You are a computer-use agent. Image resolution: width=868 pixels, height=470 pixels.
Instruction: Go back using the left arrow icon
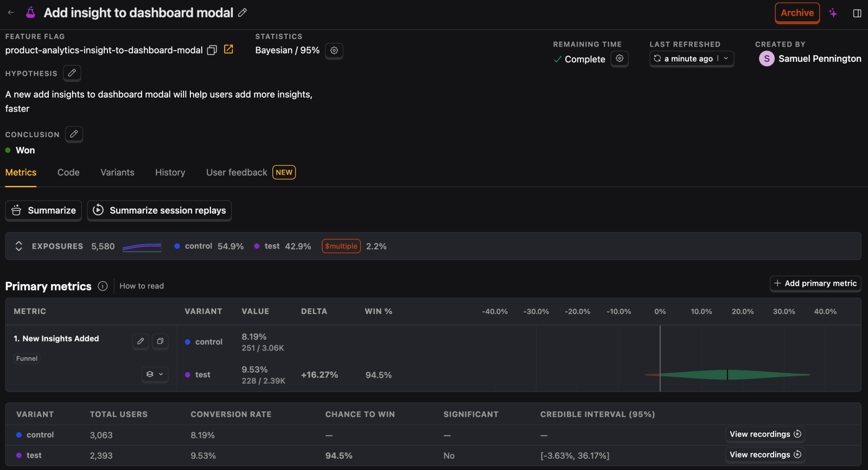tap(11, 12)
